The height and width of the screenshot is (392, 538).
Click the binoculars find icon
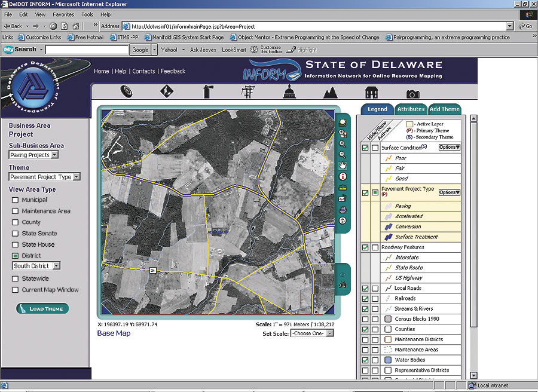(x=343, y=284)
